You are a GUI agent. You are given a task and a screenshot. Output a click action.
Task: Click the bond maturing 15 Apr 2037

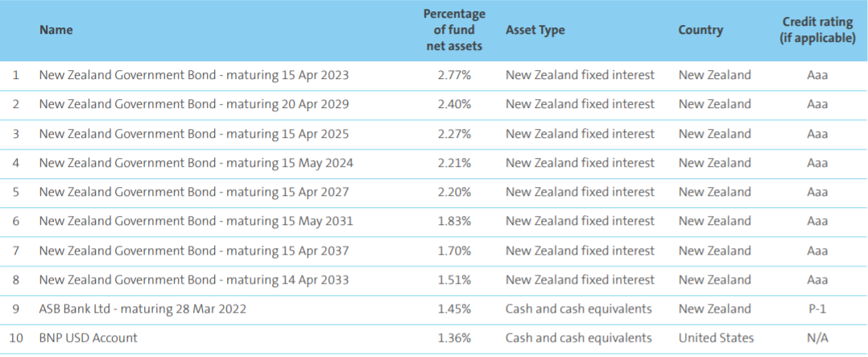pyautogui.click(x=194, y=251)
